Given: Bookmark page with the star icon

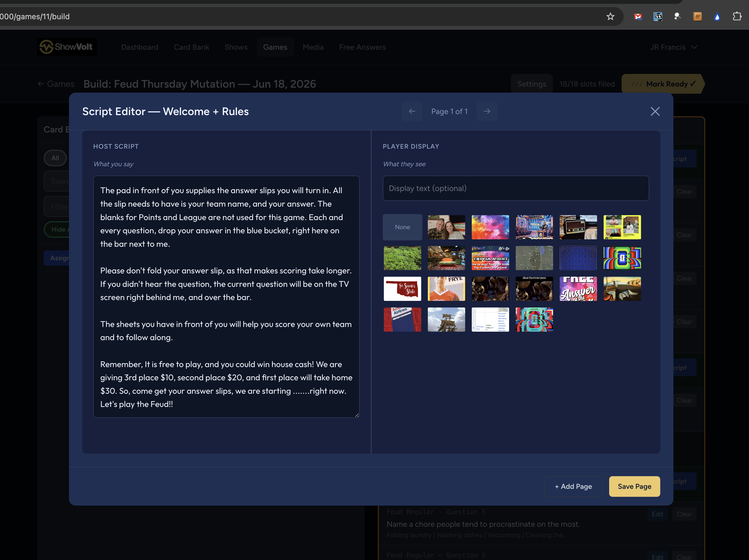Looking at the screenshot, I should (x=610, y=16).
